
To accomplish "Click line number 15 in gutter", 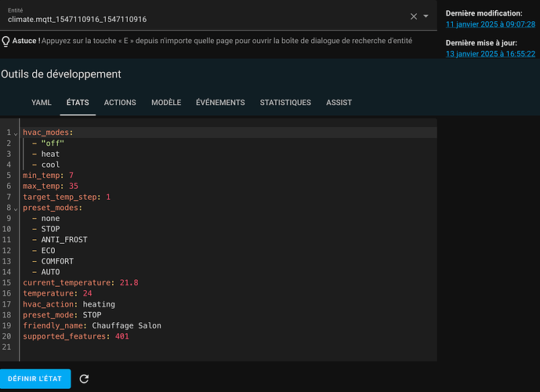I will pyautogui.click(x=6, y=283).
